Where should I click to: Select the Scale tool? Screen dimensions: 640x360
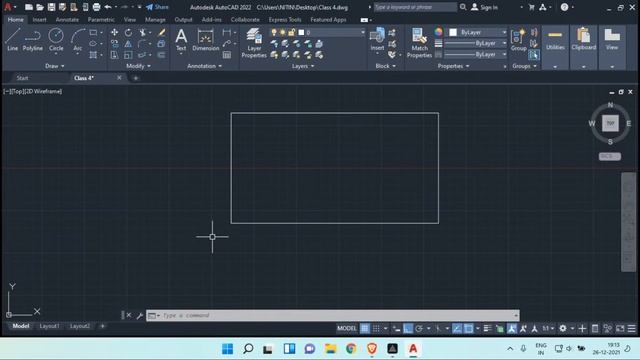tap(128, 55)
